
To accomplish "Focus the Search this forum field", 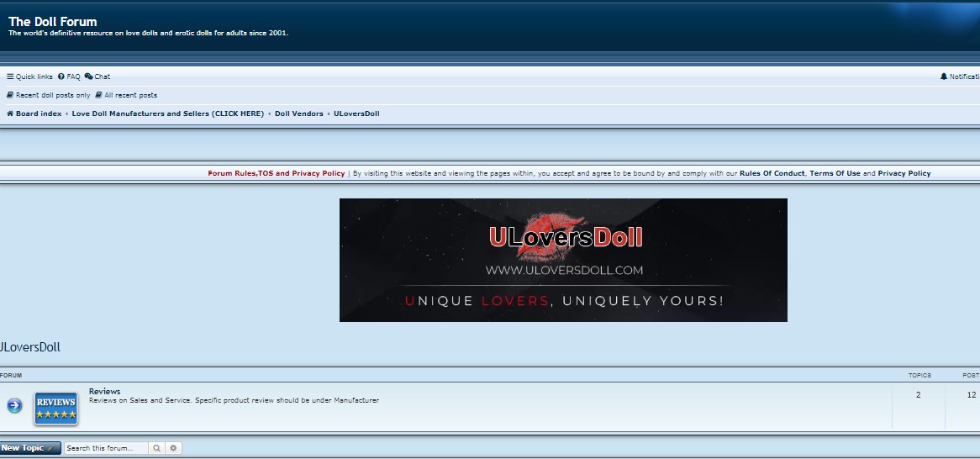I will coord(106,448).
